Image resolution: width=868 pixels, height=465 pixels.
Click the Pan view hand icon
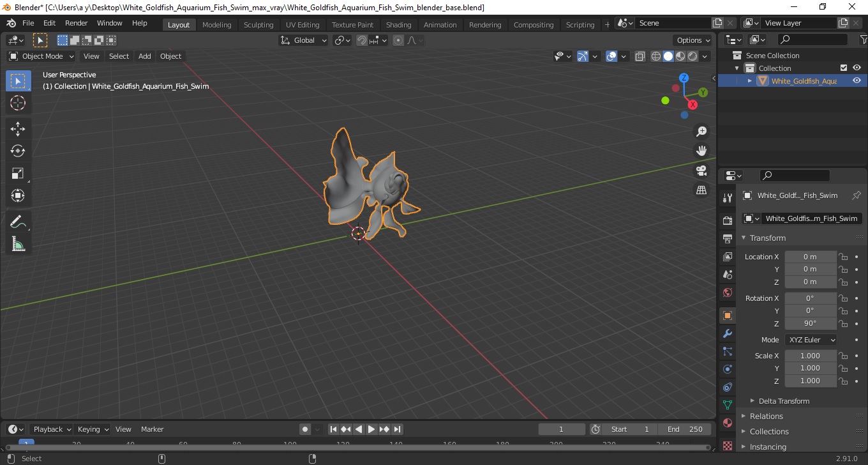pos(701,151)
